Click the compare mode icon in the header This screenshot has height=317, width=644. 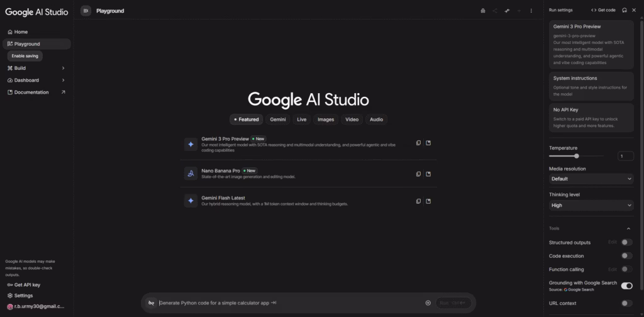[508, 11]
